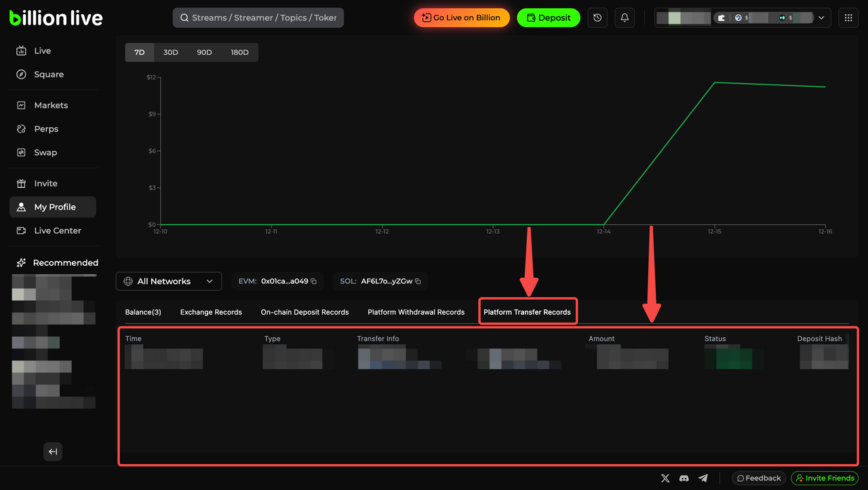Screen dimensions: 868x490
Task: Switch to On-chain Deposit Records tab
Action: pyautogui.click(x=304, y=312)
